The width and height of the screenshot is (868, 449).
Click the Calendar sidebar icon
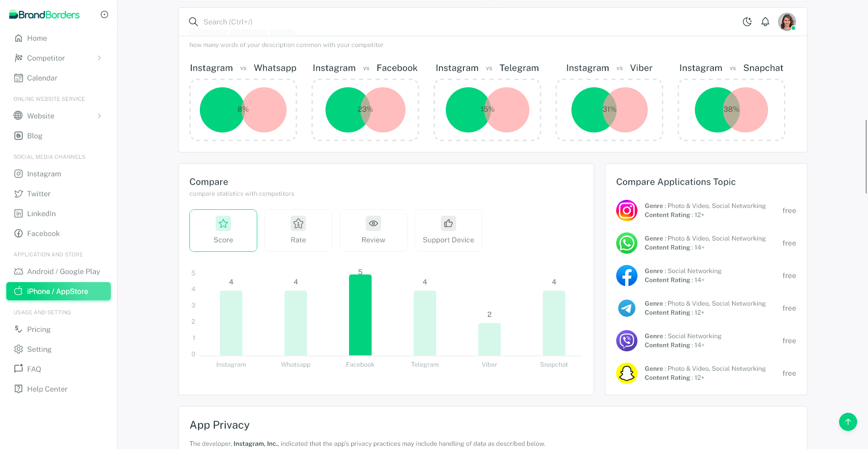click(x=19, y=78)
